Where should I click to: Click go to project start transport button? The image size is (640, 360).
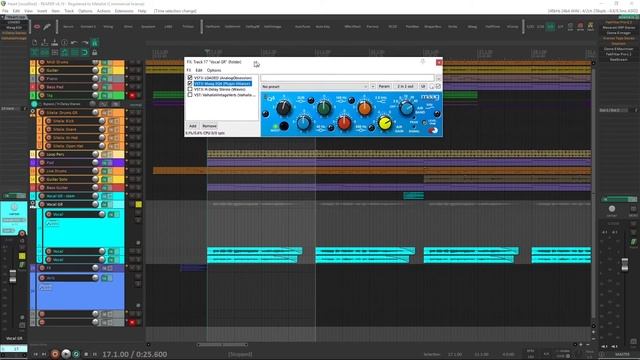pos(36,354)
